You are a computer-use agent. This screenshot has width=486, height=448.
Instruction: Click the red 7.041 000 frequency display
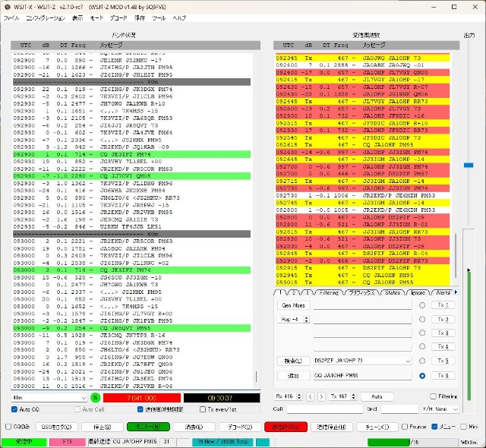[142, 398]
